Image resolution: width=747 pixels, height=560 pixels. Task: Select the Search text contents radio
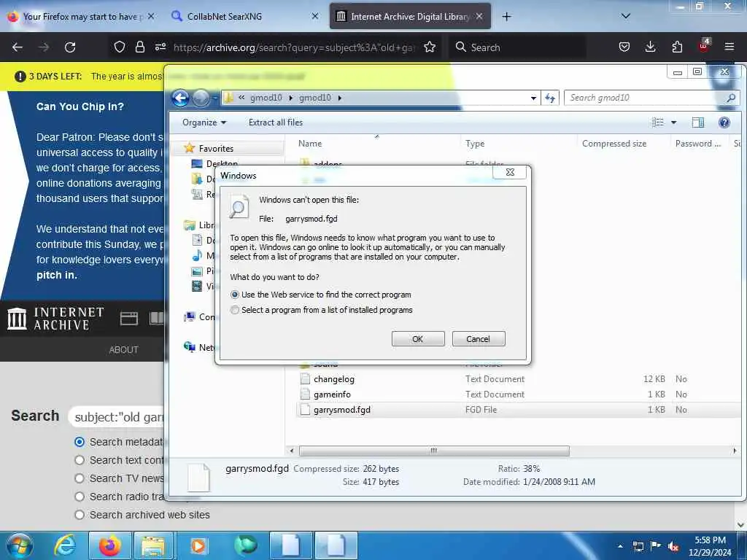pyautogui.click(x=80, y=460)
